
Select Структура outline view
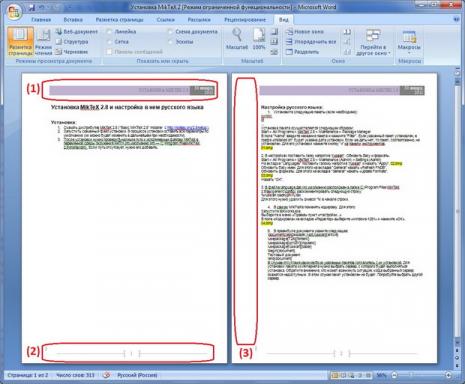[x=72, y=42]
